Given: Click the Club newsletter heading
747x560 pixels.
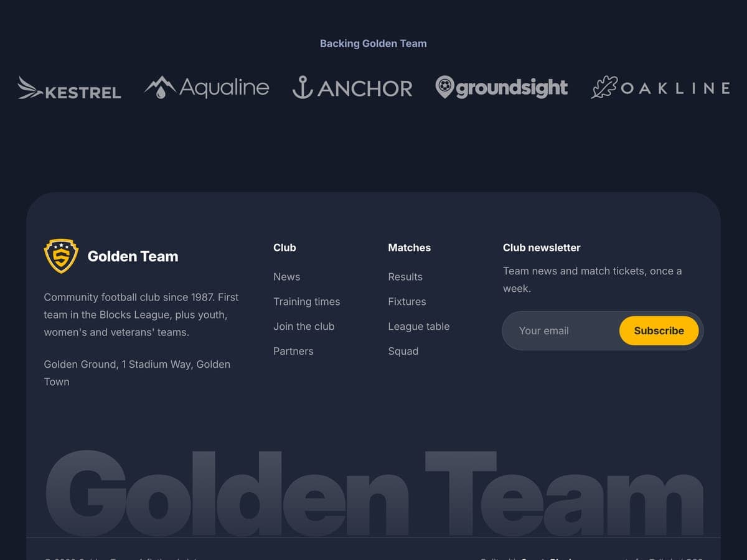Looking at the screenshot, I should click(x=542, y=248).
